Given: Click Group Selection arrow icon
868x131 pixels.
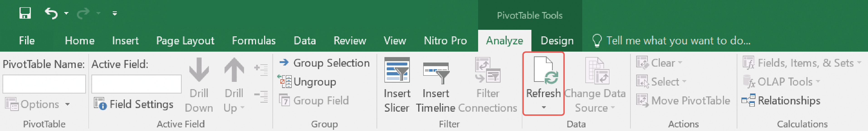Looking at the screenshot, I should 284,63.
